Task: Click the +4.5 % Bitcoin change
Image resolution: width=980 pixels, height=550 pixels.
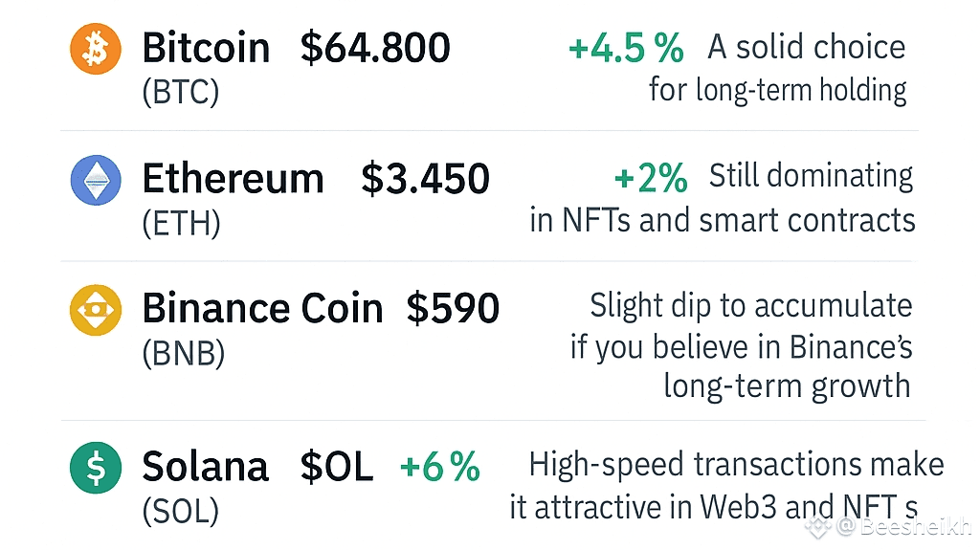Action: [626, 49]
